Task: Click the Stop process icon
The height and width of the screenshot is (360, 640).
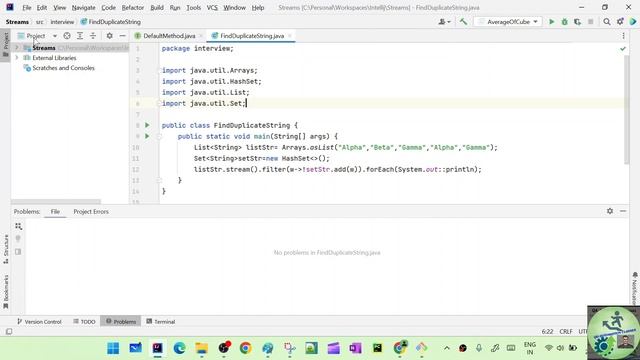Action: [x=590, y=22]
